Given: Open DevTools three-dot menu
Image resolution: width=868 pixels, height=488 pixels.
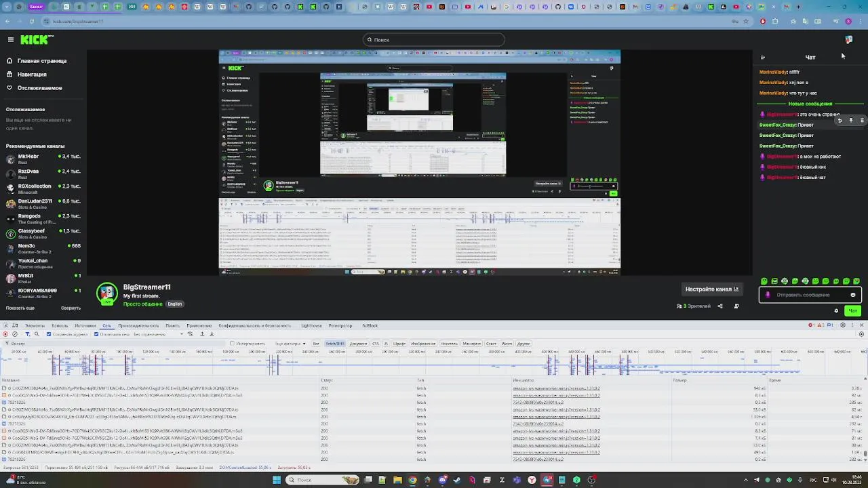Looking at the screenshot, I should point(852,325).
